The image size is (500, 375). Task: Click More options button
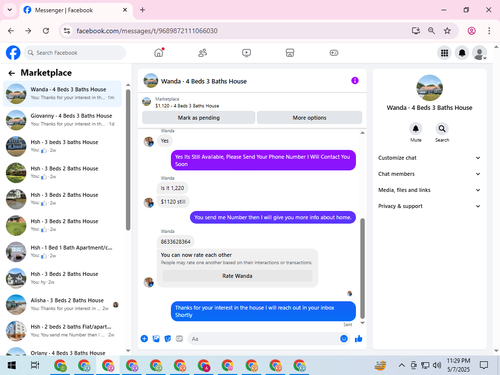[309, 118]
